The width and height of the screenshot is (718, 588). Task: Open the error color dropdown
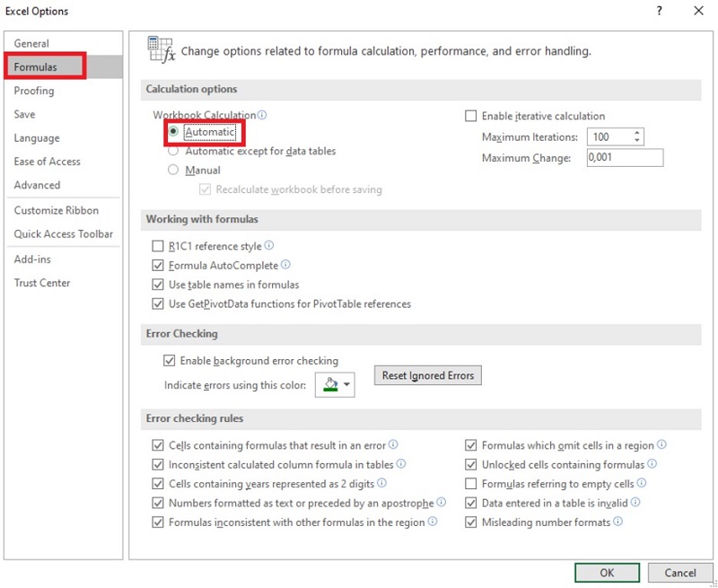[346, 384]
